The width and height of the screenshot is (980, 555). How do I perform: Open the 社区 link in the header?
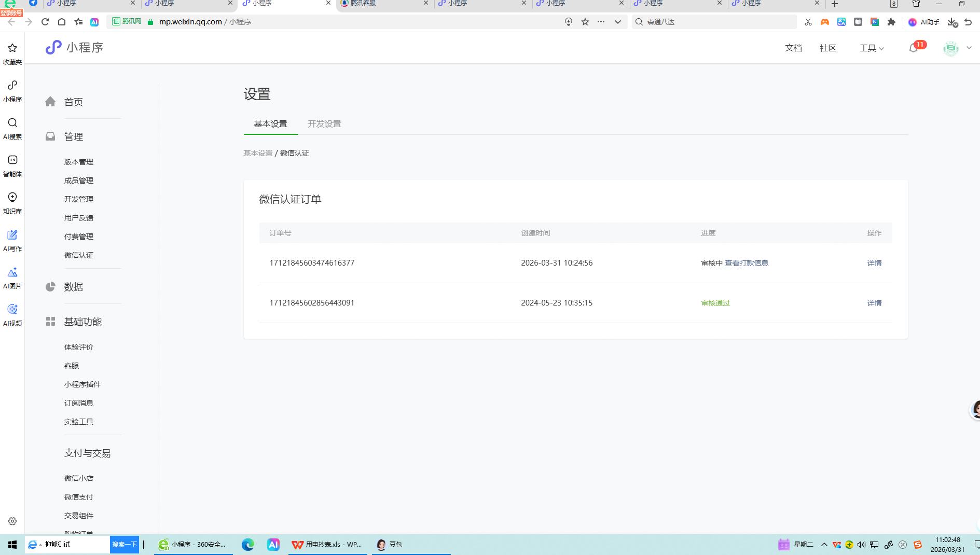(828, 48)
